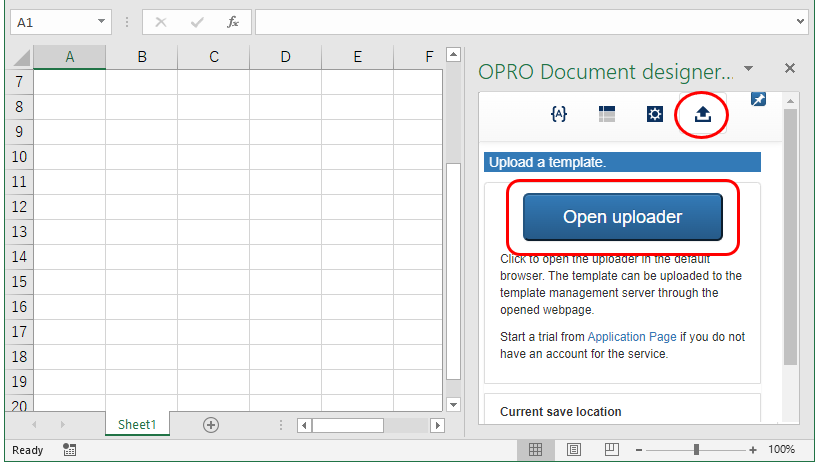Viewport: 819px width, 467px height.
Task: Click the zoom slider handle
Action: click(x=696, y=450)
